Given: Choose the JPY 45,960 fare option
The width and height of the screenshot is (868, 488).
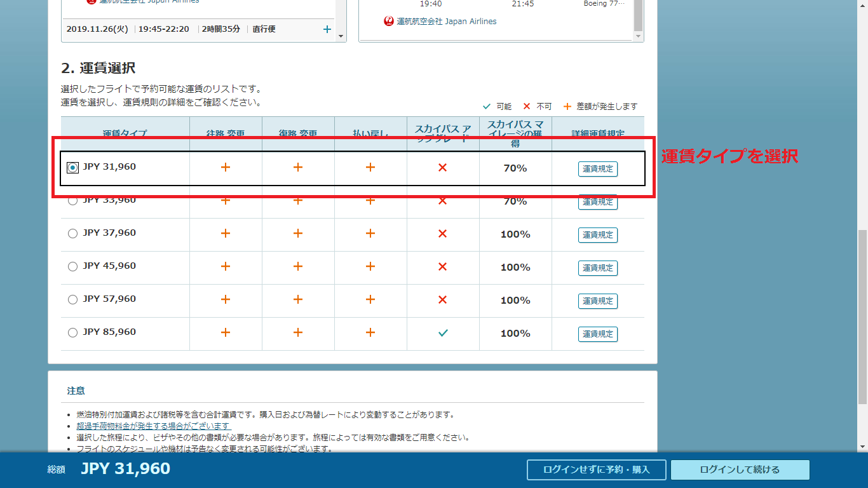Looking at the screenshot, I should click(x=72, y=267).
